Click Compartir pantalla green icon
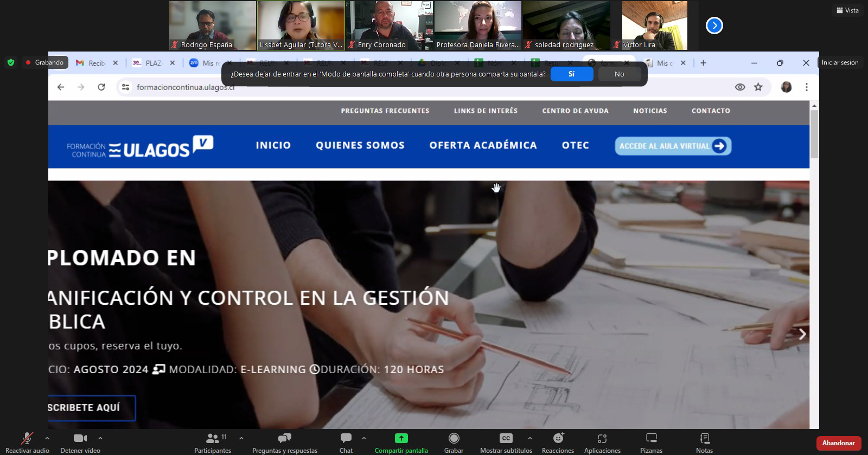The height and width of the screenshot is (455, 868). click(x=401, y=438)
